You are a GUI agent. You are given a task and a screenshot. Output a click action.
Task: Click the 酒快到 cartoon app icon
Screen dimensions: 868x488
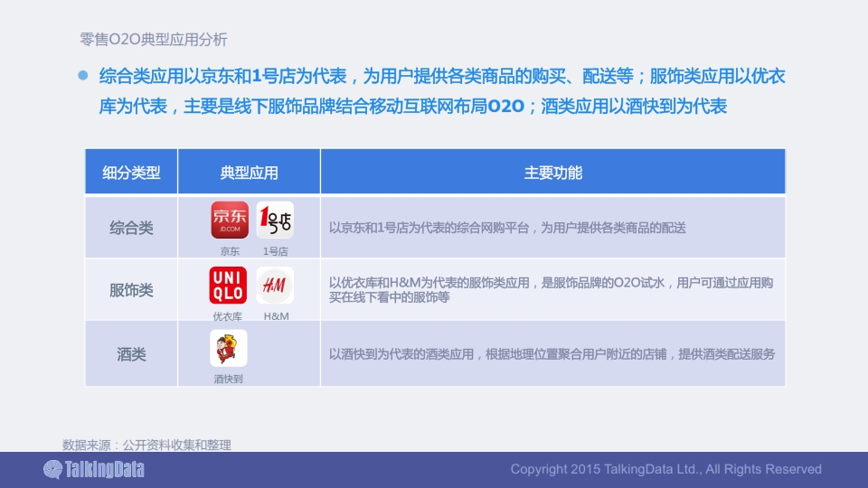[229, 348]
